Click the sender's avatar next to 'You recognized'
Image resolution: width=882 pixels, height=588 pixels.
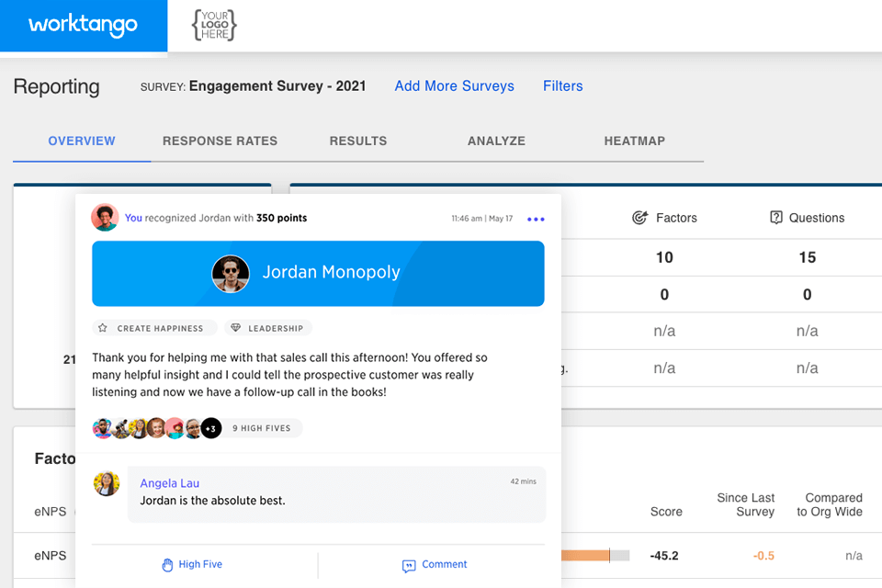pos(105,218)
